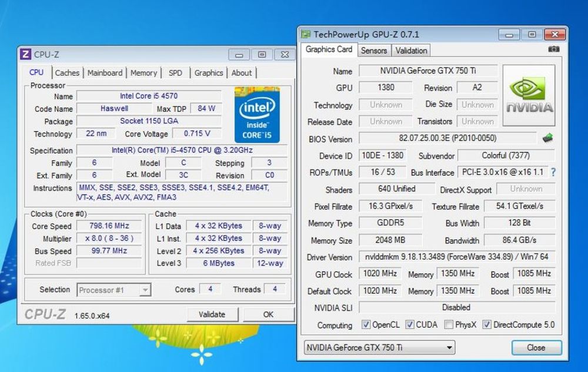The image size is (588, 372).
Task: Click the Package value Socket 1150 LGA
Action: click(149, 120)
